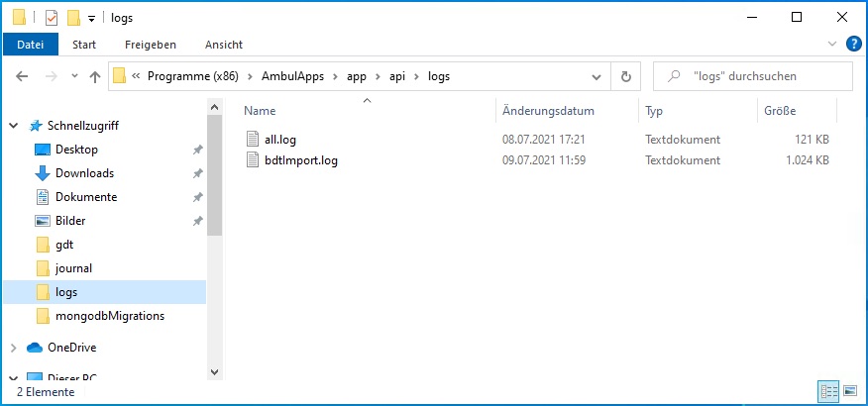Image resolution: width=868 pixels, height=406 pixels.
Task: Open the gdt folder in quick access
Action: click(x=64, y=245)
